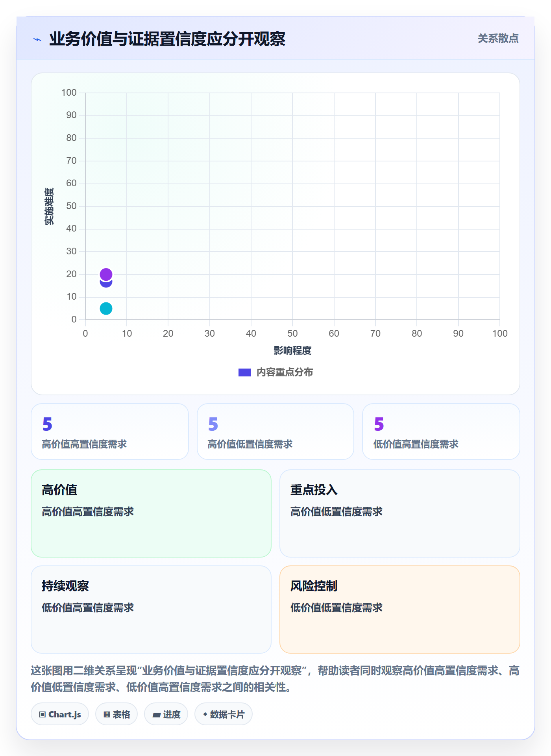The height and width of the screenshot is (756, 551).
Task: Click the x-axis title 影响程度
Action: tap(292, 350)
